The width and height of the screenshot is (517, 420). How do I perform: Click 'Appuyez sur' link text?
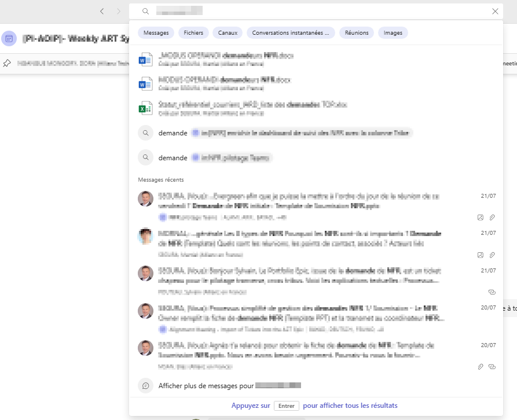[251, 406]
